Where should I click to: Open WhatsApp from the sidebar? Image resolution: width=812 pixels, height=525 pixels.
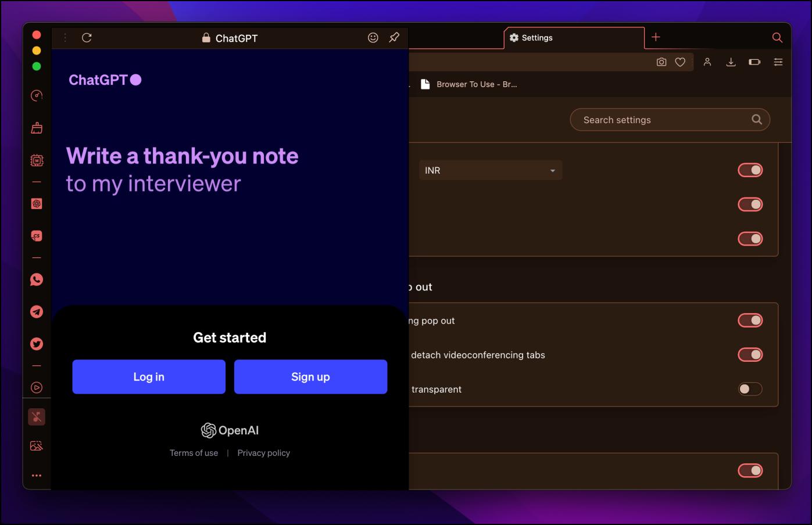pyautogui.click(x=37, y=280)
